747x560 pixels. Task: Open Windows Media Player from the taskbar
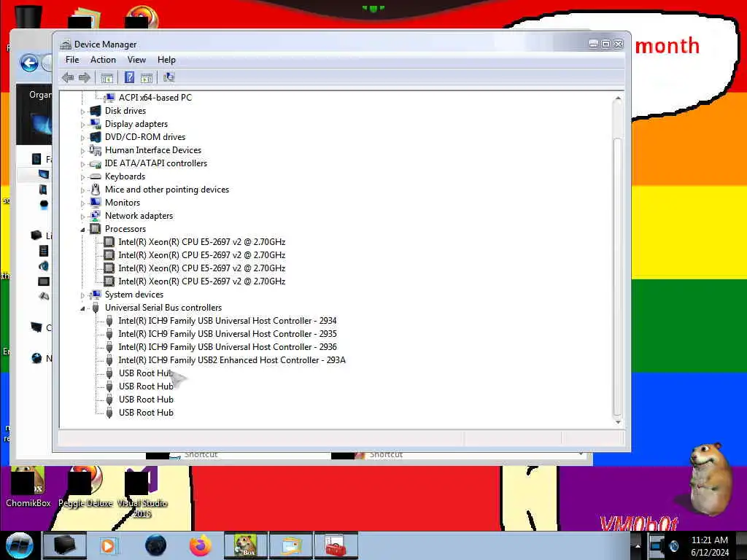(x=108, y=545)
